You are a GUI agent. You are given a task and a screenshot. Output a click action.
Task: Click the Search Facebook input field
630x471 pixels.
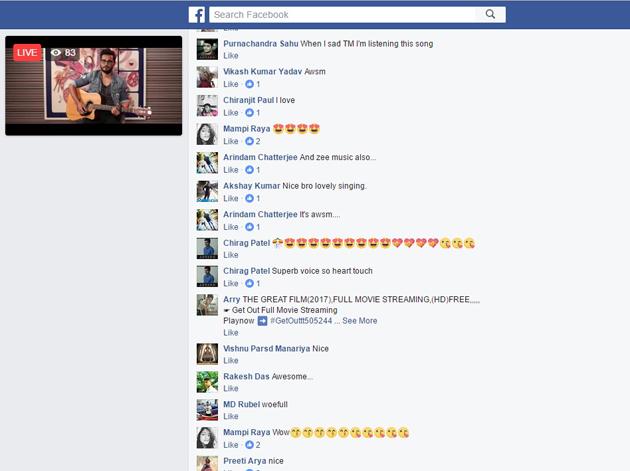tap(340, 15)
